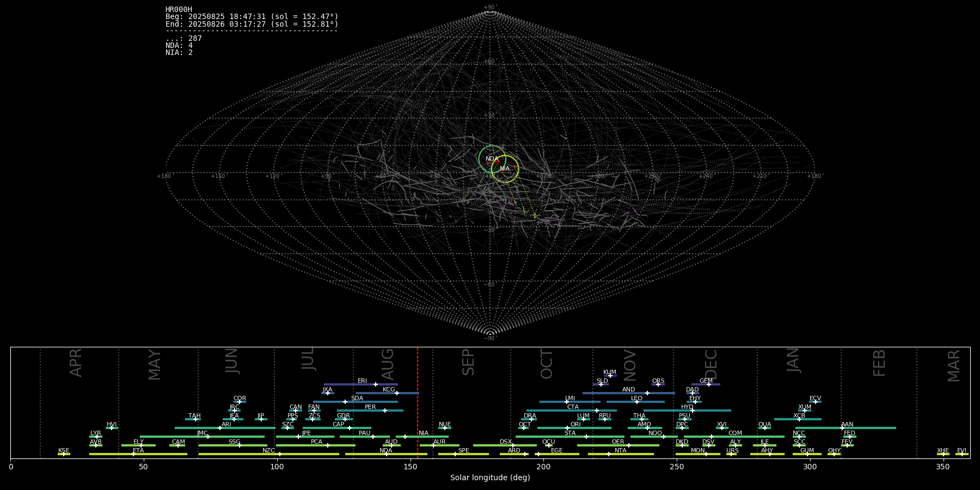Click the 'NIA: 2' count in header
The image size is (980, 490).
[179, 52]
